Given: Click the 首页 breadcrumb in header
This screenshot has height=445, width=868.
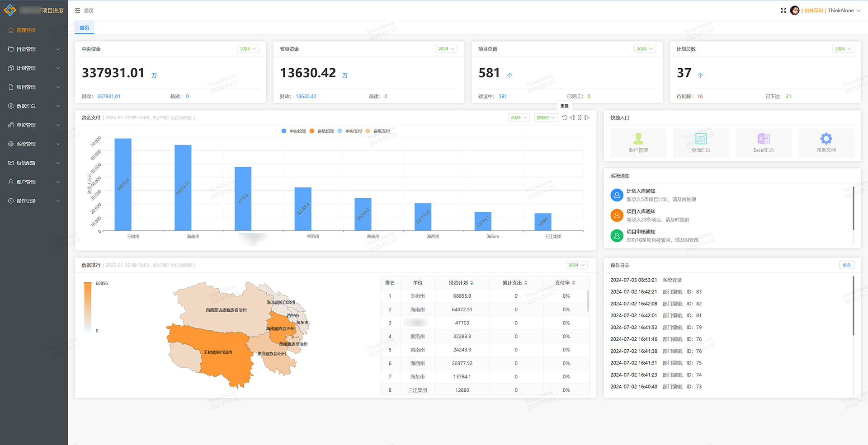Looking at the screenshot, I should tap(89, 10).
